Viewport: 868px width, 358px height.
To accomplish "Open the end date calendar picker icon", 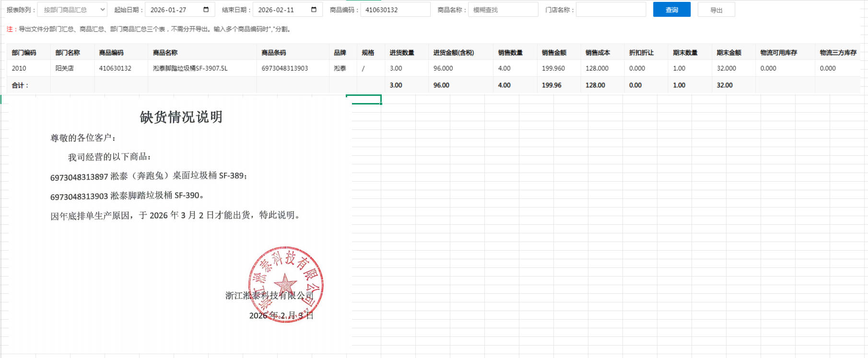I will point(314,10).
